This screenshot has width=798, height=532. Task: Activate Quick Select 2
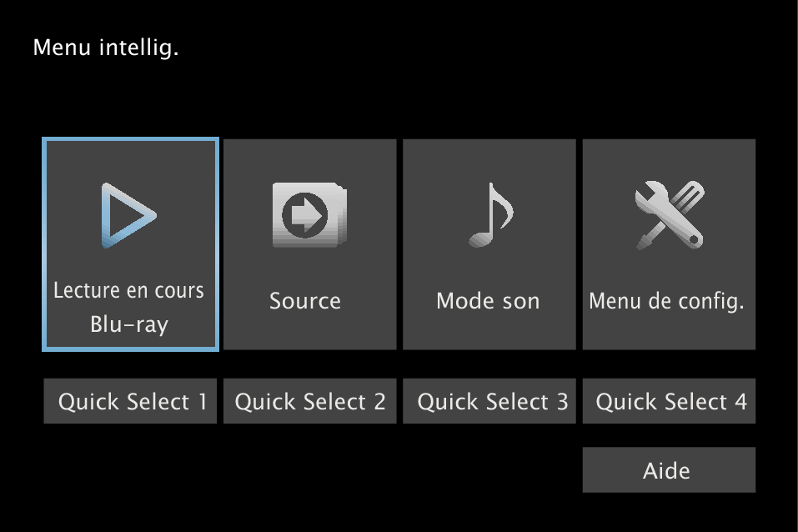tap(310, 402)
